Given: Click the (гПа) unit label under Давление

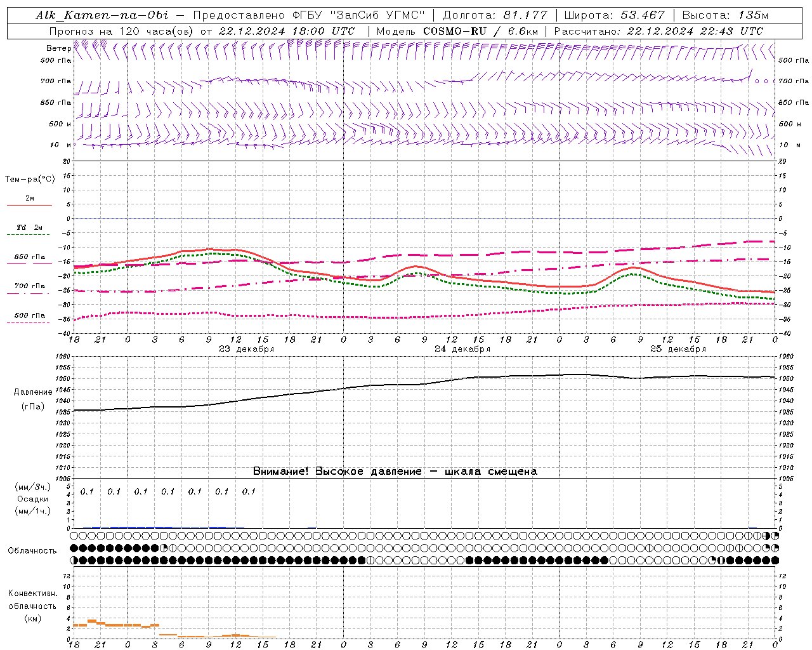Looking at the screenshot, I should [x=33, y=406].
